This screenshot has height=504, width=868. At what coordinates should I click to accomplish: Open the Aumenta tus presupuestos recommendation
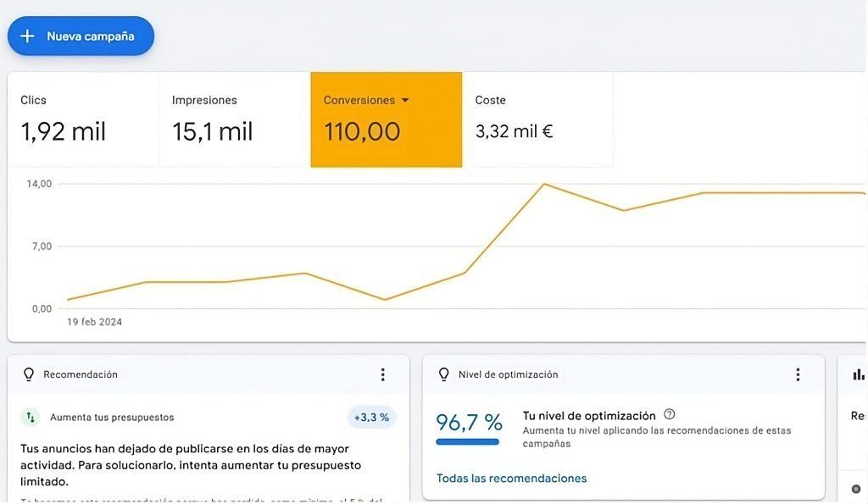[112, 418]
